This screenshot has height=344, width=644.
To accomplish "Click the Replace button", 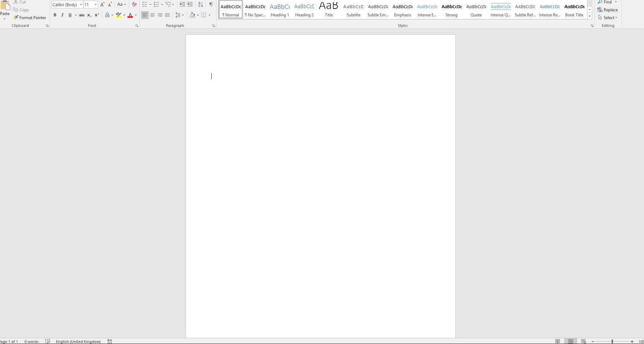I will pos(608,10).
